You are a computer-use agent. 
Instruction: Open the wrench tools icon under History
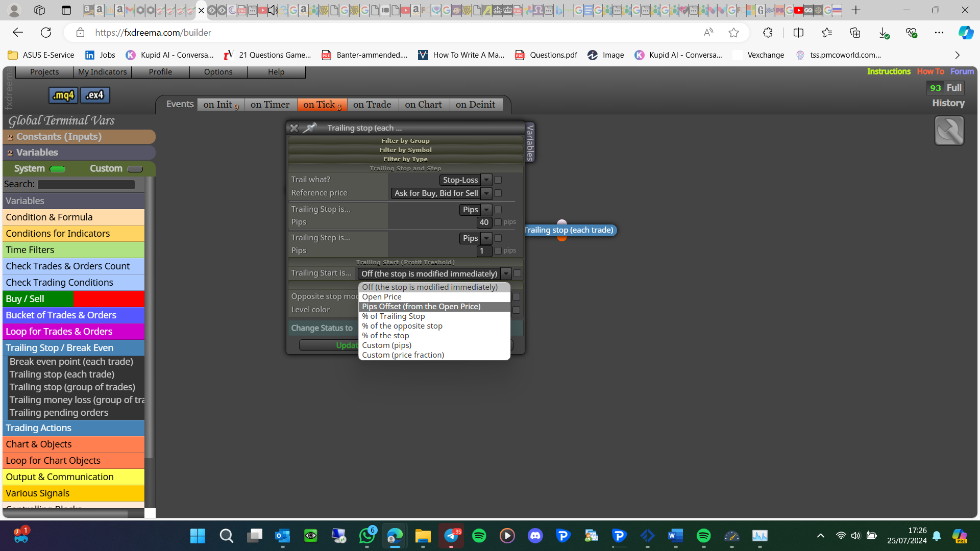(x=949, y=131)
